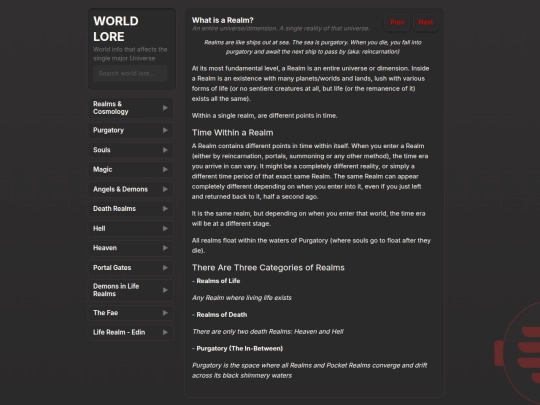Go to the next lore page

425,22
